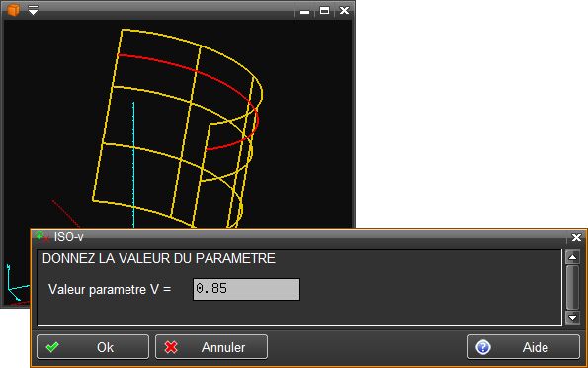
Task: Click the ISO-v dialog title icon
Action: click(42, 237)
